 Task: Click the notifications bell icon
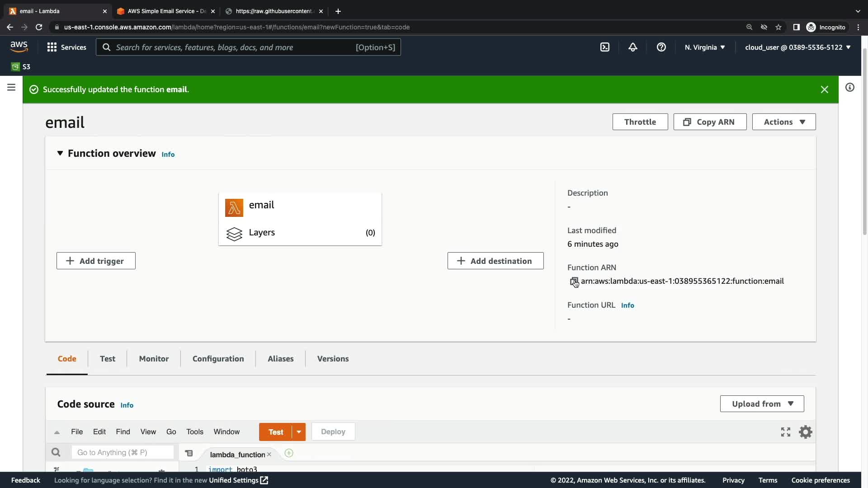tap(633, 47)
